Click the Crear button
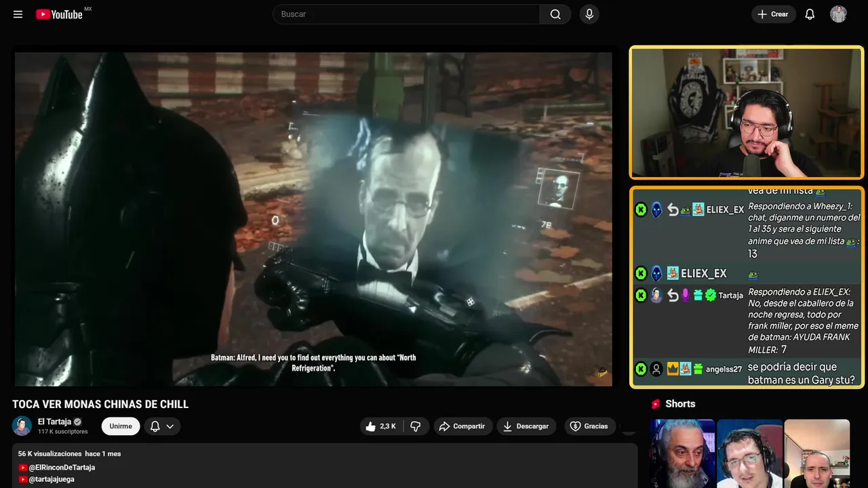 click(x=773, y=14)
